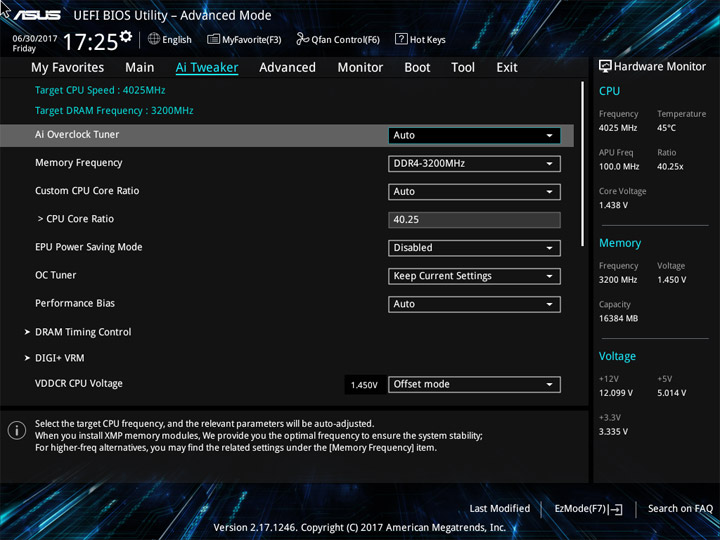The image size is (720, 540).
Task: Click the info icon in help panel
Action: tap(17, 431)
